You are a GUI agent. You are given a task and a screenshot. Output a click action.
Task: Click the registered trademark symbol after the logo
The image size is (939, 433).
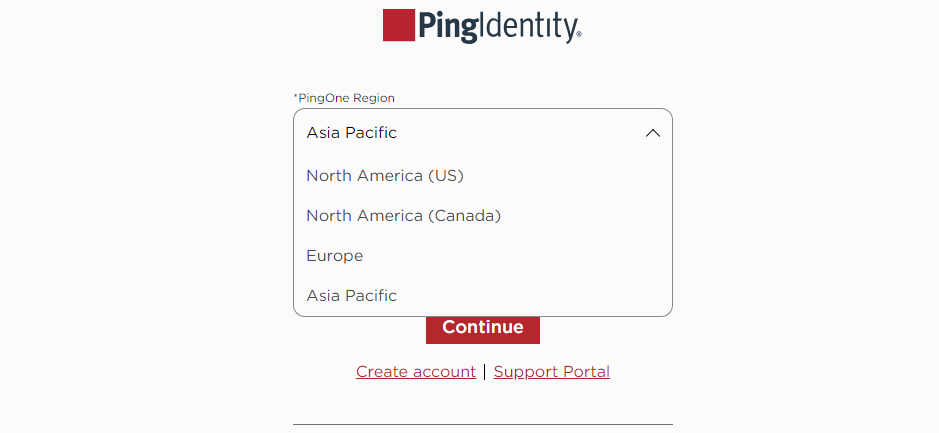(x=578, y=38)
